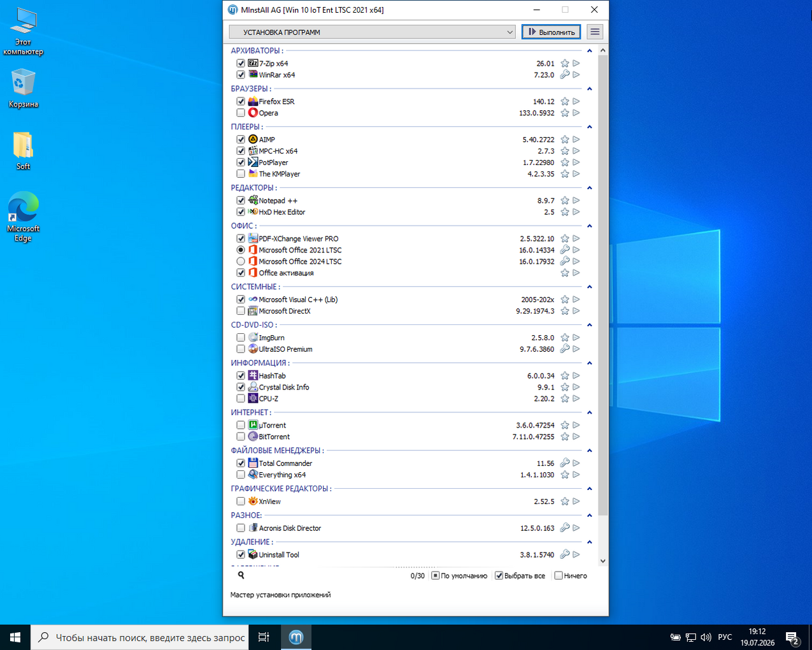The image size is (812, 650).
Task: Collapse the ИНТЕРНЕТ section arrow
Action: (x=589, y=412)
